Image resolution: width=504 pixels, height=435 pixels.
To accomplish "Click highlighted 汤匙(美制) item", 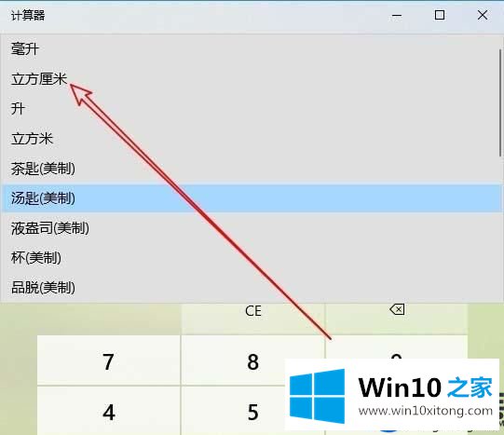I will 250,198.
